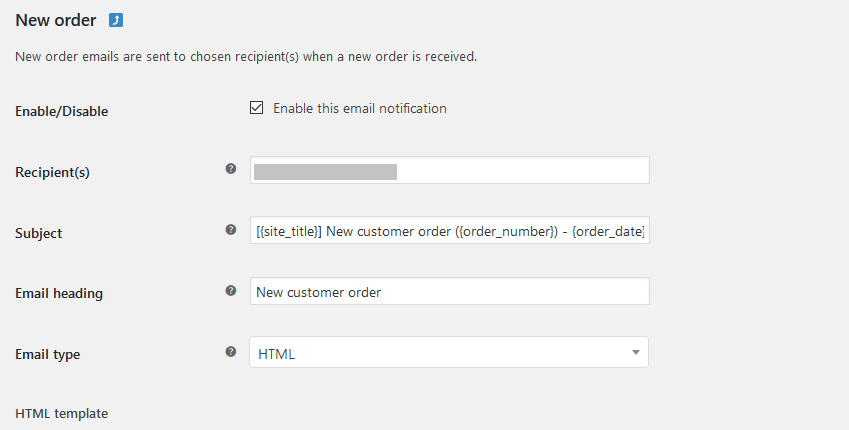The height and width of the screenshot is (430, 849).
Task: Click the Enable/Disable row label
Action: tap(61, 111)
